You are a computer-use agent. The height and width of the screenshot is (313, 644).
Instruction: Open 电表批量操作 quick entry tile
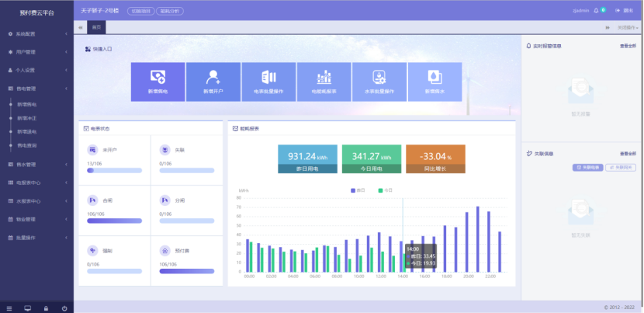pyautogui.click(x=268, y=82)
